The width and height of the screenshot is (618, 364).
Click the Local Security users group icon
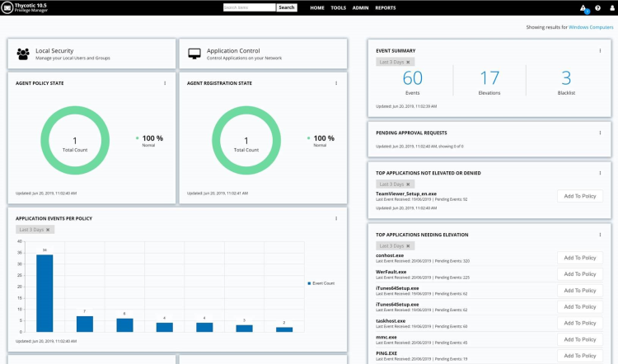pos(23,54)
